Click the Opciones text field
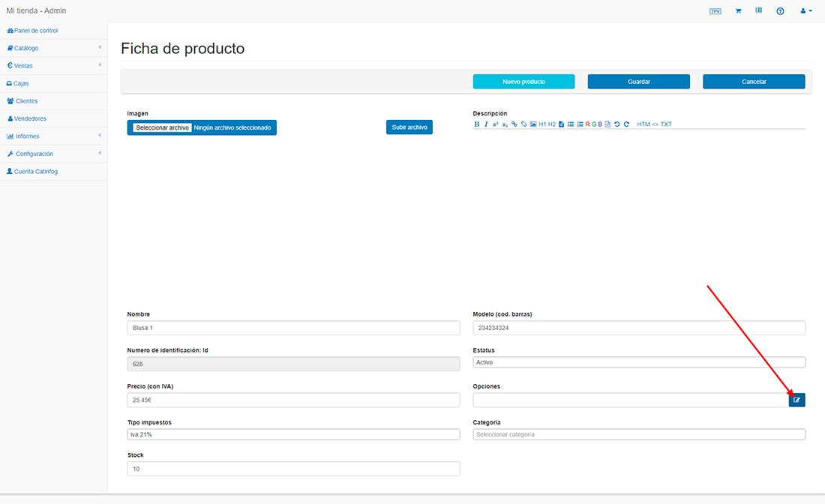This screenshot has width=825, height=504. click(x=631, y=400)
